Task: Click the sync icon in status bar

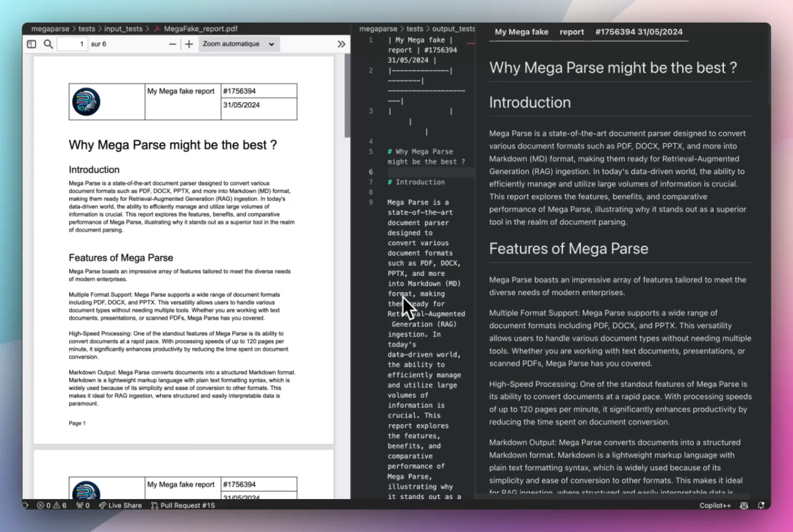Action: coord(25,506)
